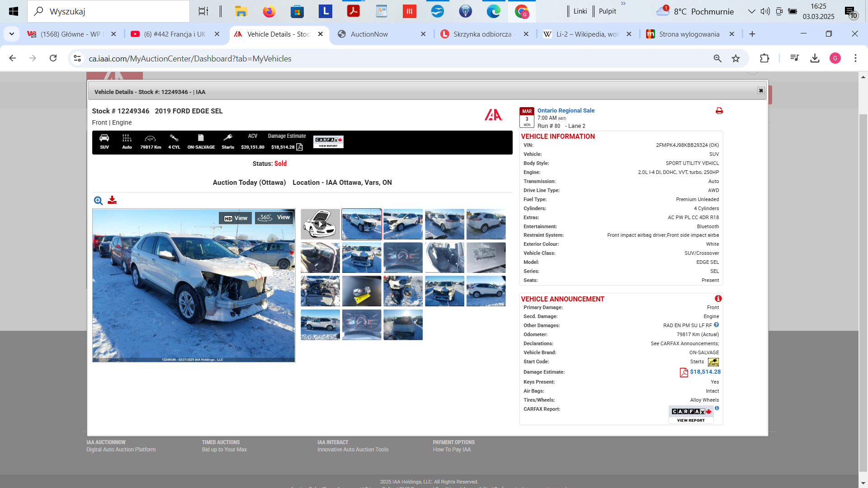Click the Vehicle Announcement red info icon
Viewport: 868px width, 488px height.
coord(718,299)
